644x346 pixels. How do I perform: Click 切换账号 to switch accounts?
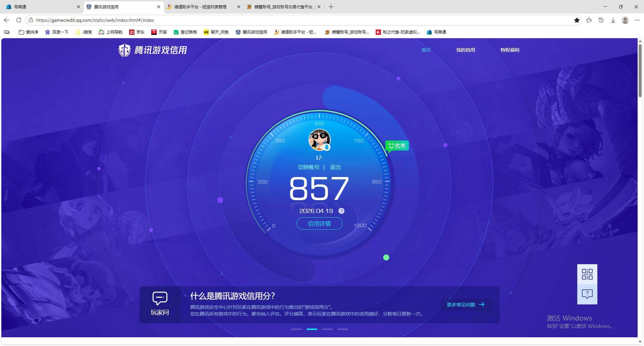[x=309, y=167]
